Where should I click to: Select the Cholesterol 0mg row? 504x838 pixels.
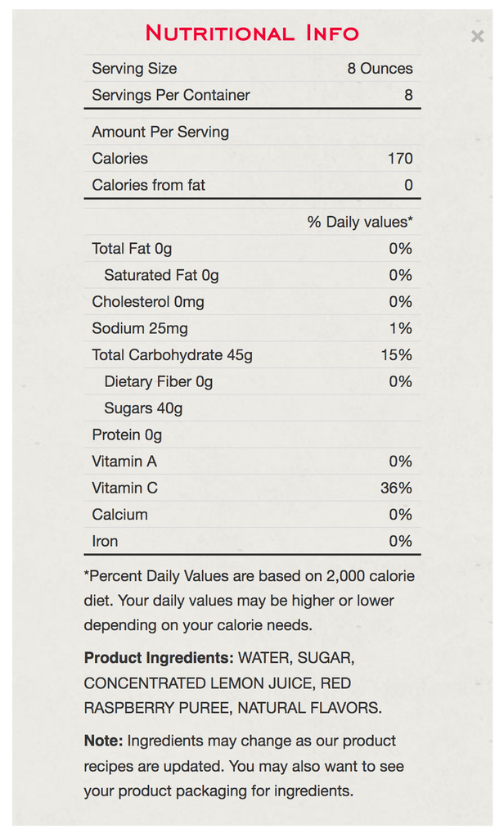tap(252, 302)
